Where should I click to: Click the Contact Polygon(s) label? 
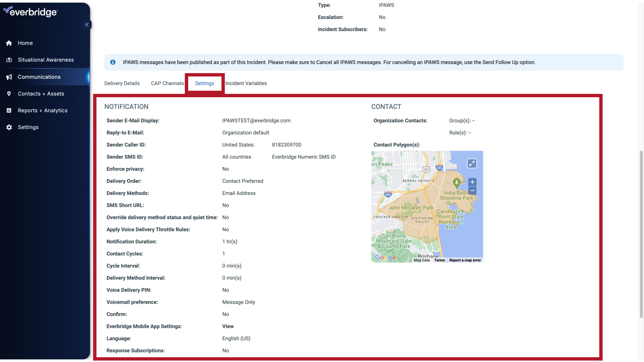click(x=397, y=145)
